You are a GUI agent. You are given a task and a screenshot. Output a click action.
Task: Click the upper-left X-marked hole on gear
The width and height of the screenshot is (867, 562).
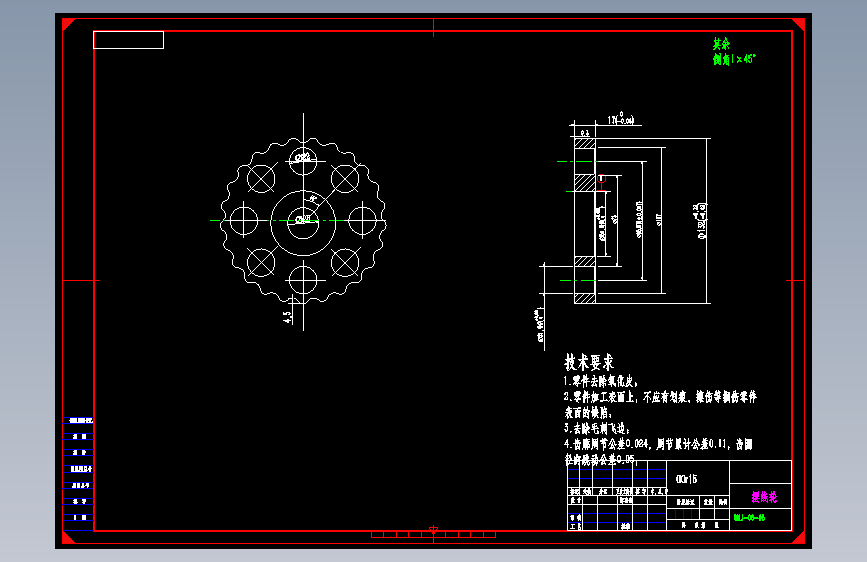coord(261,178)
